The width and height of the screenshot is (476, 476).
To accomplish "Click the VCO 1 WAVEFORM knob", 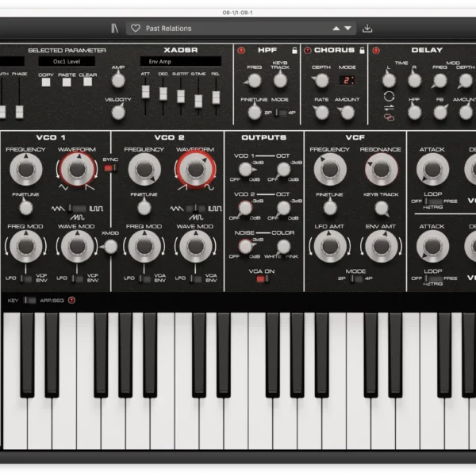I will click(78, 170).
